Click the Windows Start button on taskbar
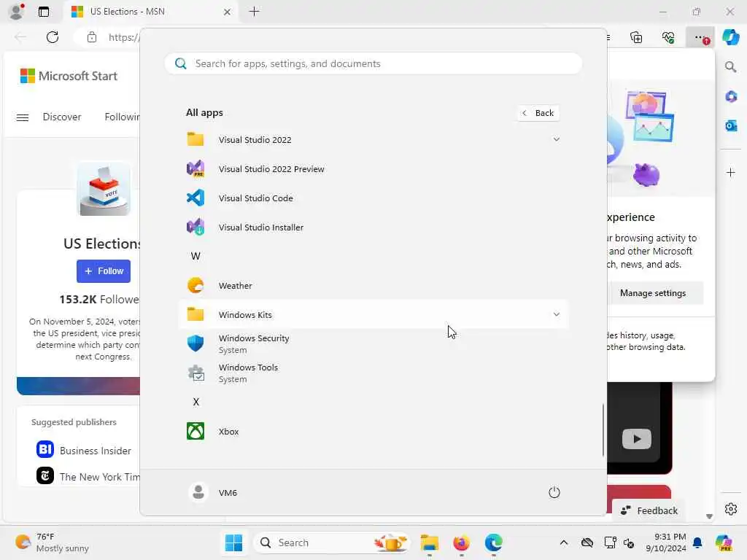The height and width of the screenshot is (560, 747). (x=233, y=542)
